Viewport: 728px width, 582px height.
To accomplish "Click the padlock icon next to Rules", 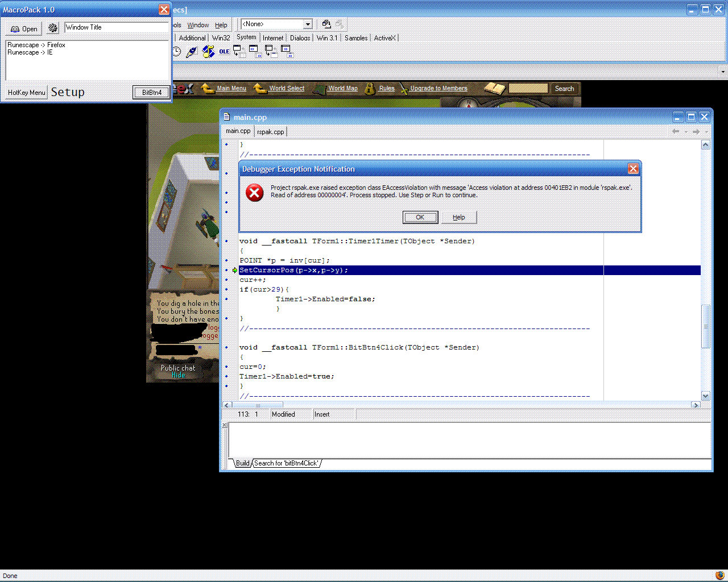I will coord(370,89).
